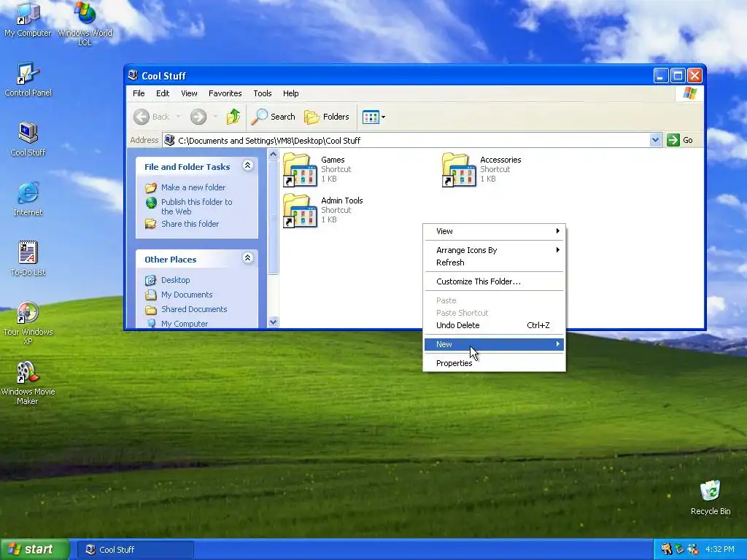Toggle the Folders pane button

tap(327, 117)
